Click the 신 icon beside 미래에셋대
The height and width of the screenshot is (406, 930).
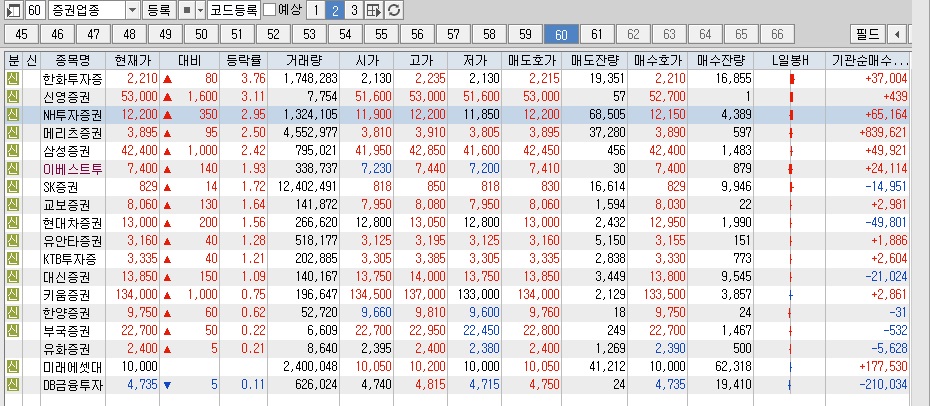point(14,366)
